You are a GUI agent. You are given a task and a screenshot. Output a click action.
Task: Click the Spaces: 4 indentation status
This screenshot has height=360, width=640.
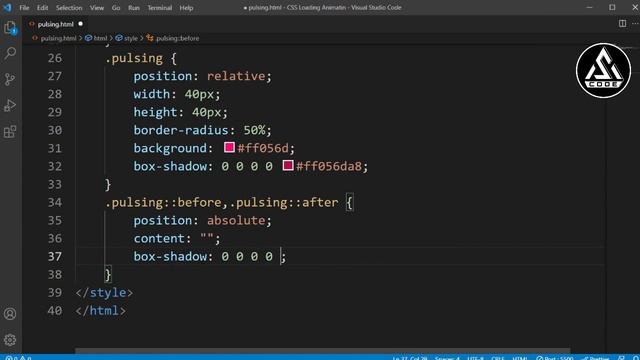447,358
